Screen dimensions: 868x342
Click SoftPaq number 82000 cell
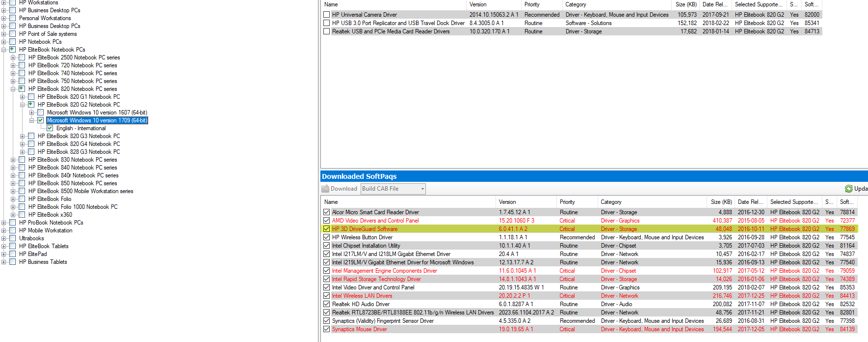pos(812,15)
